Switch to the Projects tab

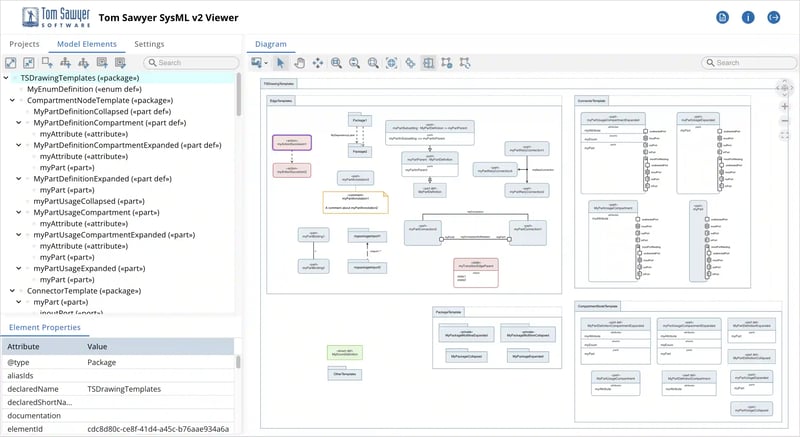[x=24, y=44]
